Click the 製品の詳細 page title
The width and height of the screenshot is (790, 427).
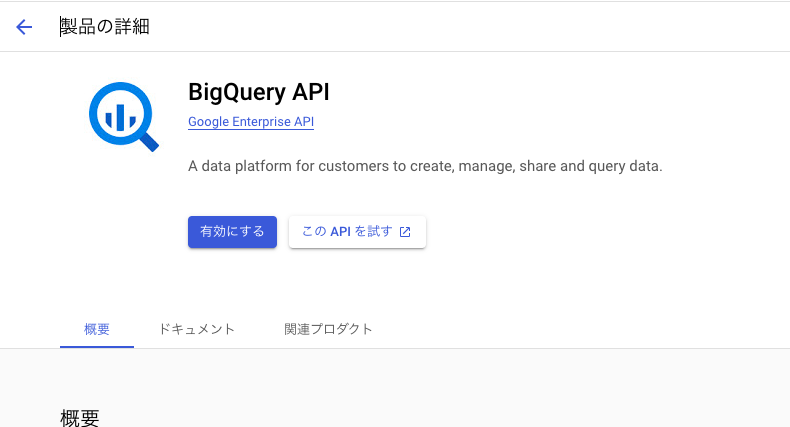tap(105, 27)
